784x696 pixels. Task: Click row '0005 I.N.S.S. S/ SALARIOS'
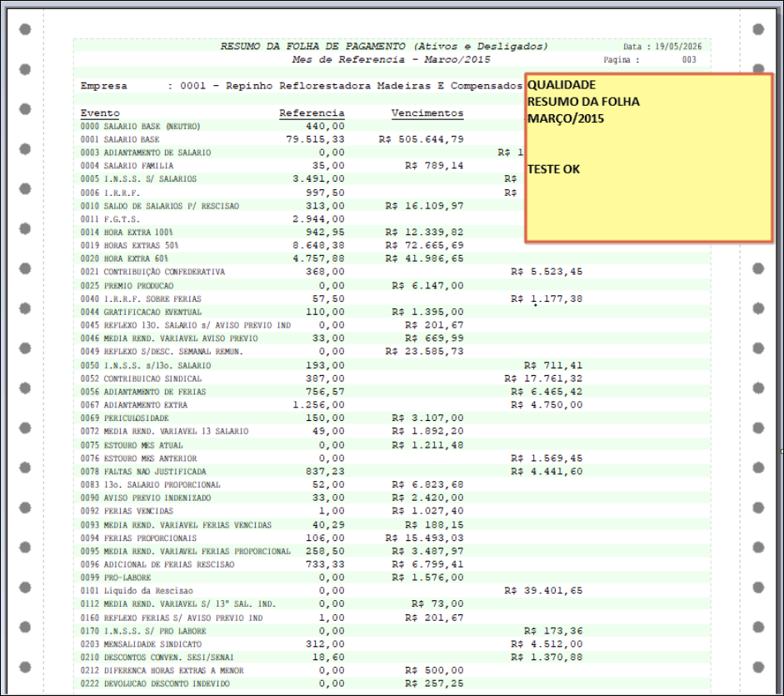coord(138,179)
